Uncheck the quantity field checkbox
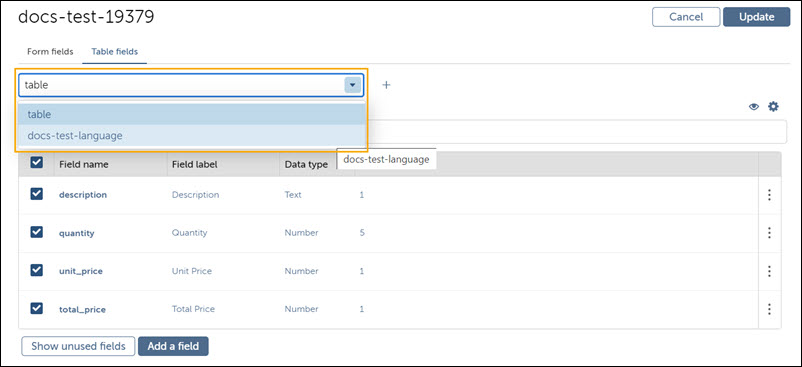802x367 pixels. (x=37, y=232)
